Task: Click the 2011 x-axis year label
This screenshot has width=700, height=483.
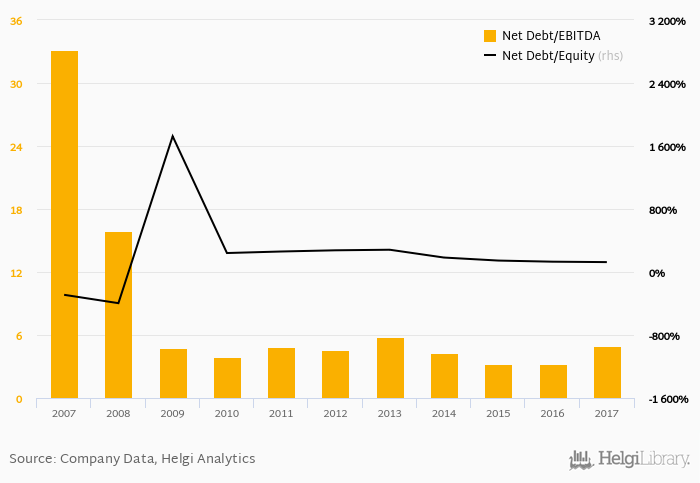Action: (x=281, y=413)
